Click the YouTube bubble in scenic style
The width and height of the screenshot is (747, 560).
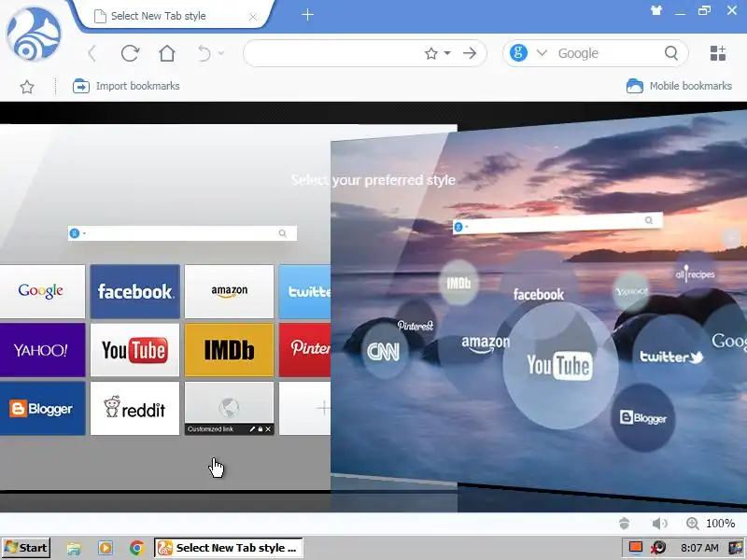tap(559, 366)
